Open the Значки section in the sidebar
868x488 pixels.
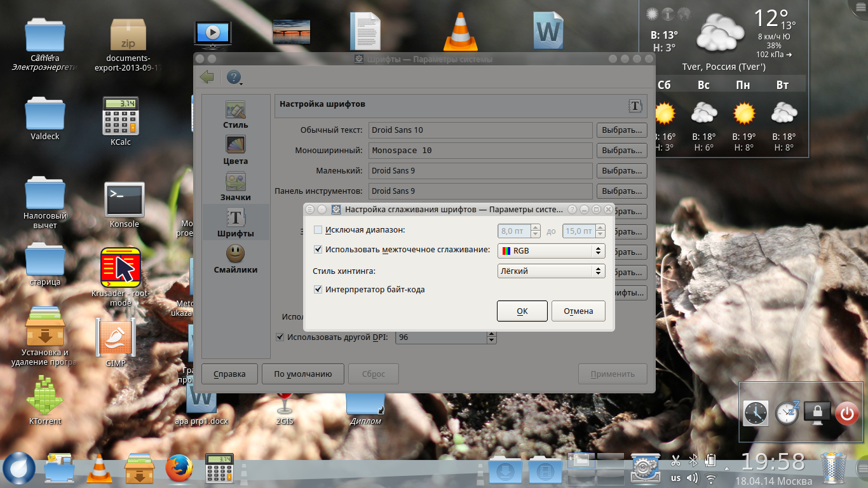[x=236, y=187]
